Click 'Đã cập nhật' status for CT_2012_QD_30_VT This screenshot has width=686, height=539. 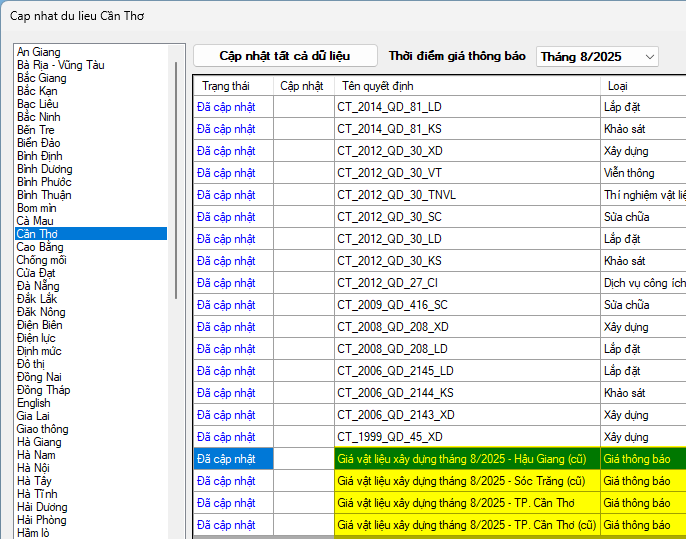(226, 173)
